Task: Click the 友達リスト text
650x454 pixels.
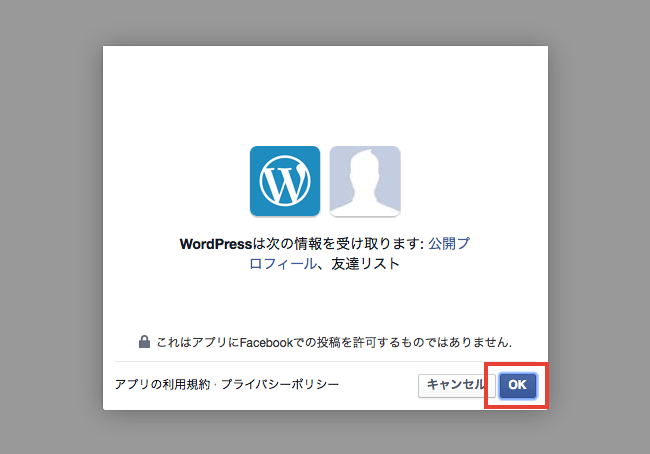Action: point(365,264)
